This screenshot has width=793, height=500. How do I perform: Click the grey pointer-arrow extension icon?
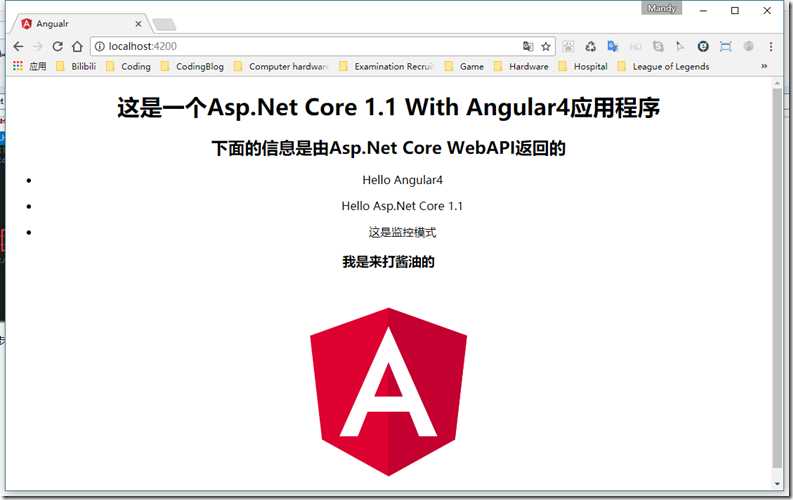coord(680,47)
